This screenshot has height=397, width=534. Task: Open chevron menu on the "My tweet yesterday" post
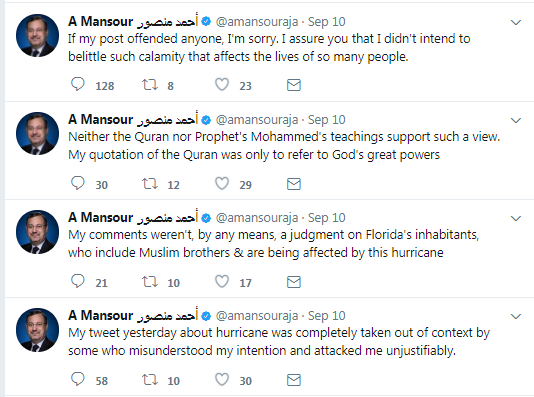click(x=516, y=317)
